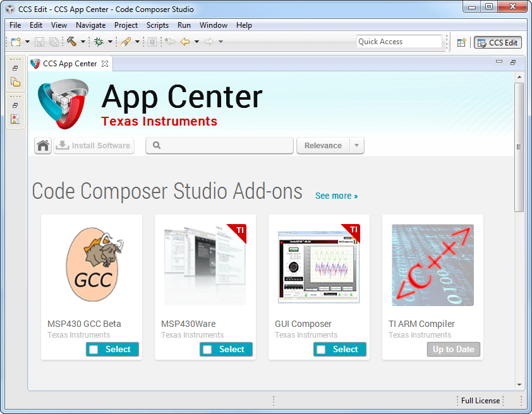
Task: Check the Select box for MSP430Ware
Action: pos(207,350)
